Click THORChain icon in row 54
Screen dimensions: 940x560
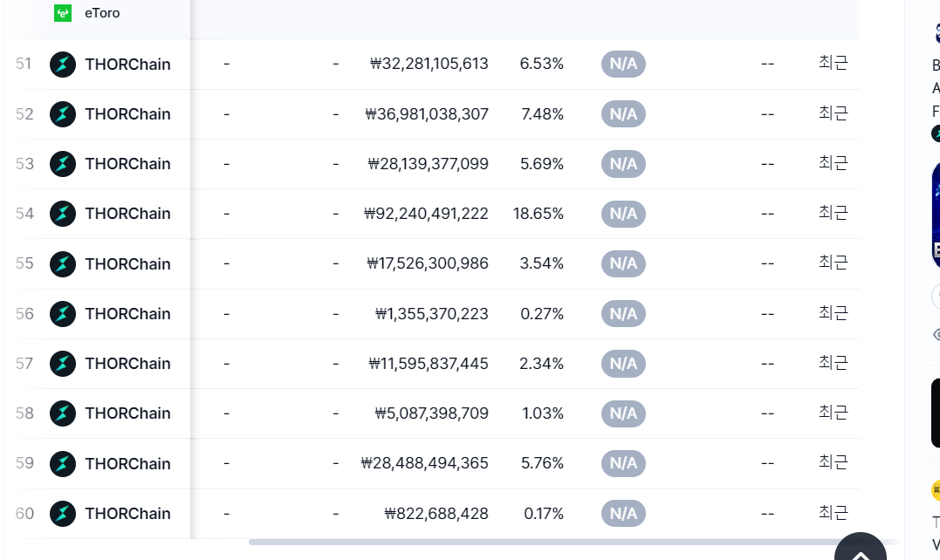click(x=62, y=214)
